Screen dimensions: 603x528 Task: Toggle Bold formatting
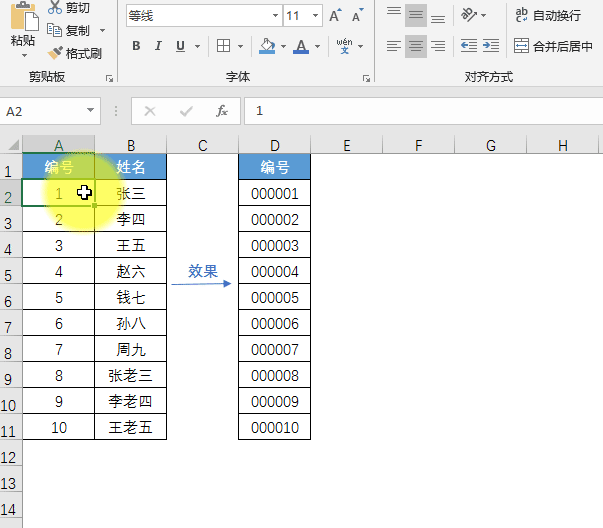tap(136, 46)
